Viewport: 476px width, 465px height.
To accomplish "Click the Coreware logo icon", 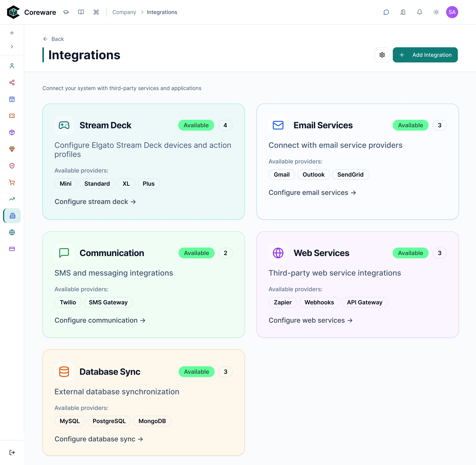I will [13, 12].
